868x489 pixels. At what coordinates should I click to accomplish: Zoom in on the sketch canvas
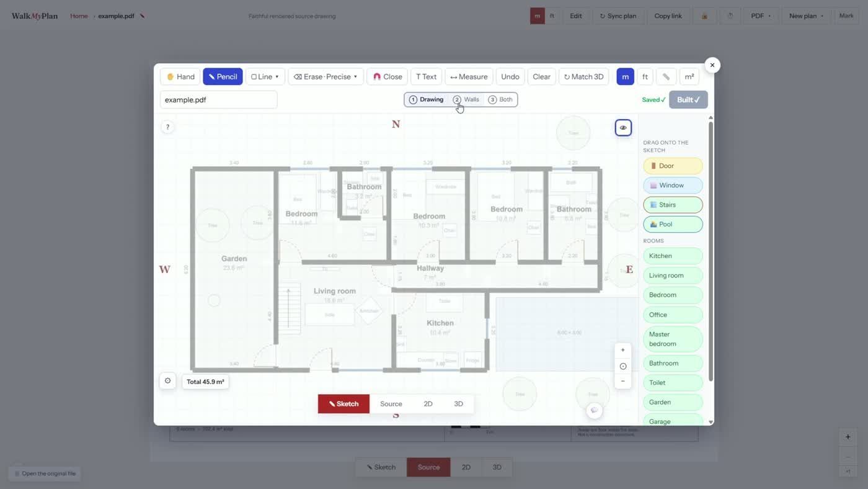(623, 350)
